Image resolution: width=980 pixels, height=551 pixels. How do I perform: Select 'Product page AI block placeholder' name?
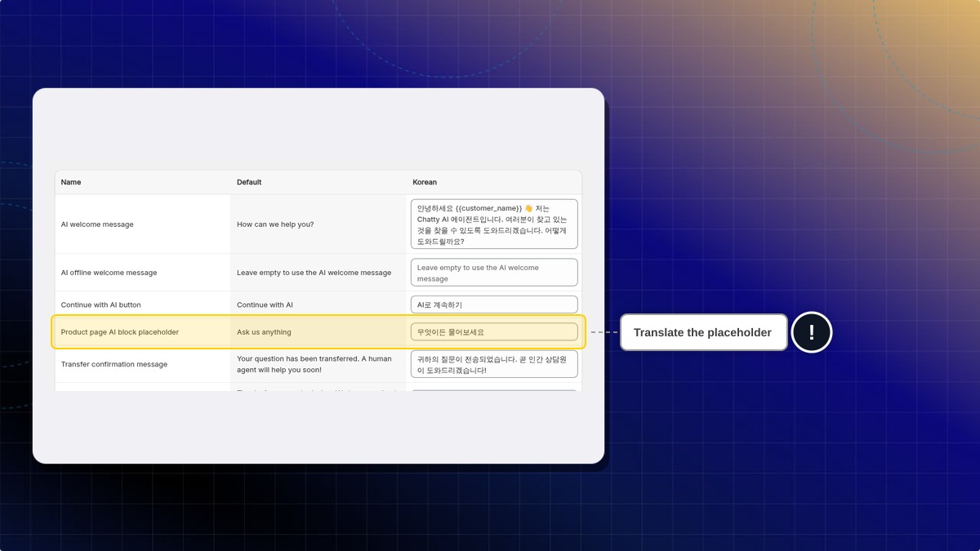coord(120,332)
